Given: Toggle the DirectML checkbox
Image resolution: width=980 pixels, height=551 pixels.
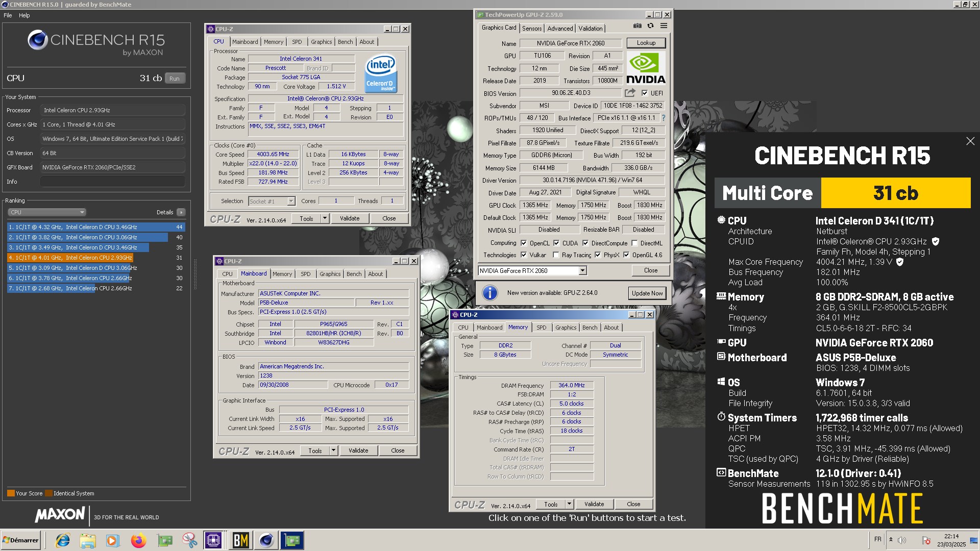Looking at the screenshot, I should point(634,243).
